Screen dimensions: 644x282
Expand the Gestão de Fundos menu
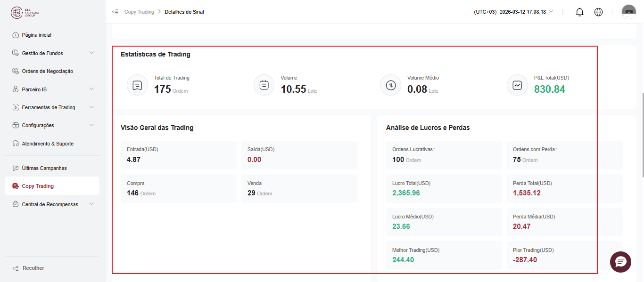click(x=52, y=53)
